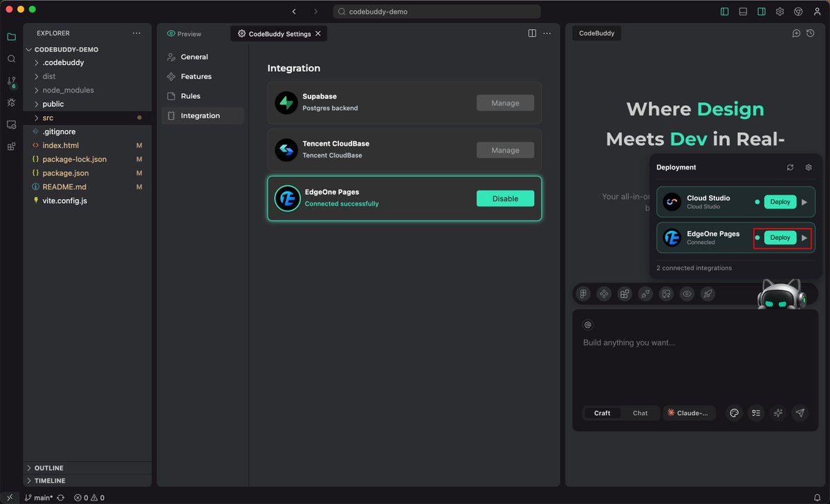Toggle the primary sidebar layout icon

point(725,11)
